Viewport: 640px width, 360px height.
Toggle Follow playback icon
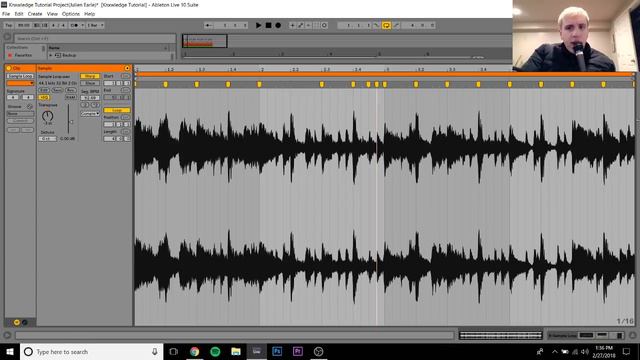coord(209,25)
